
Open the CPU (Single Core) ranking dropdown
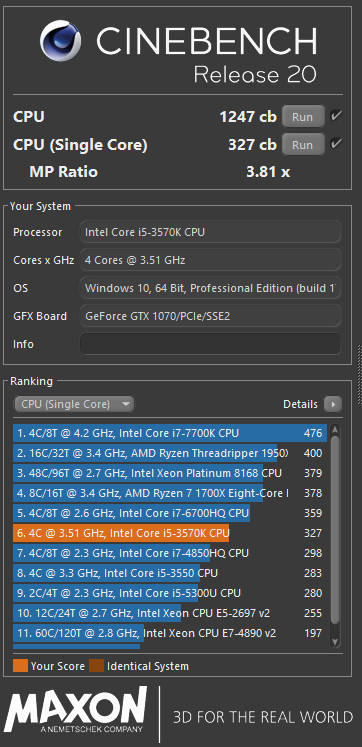click(x=74, y=404)
